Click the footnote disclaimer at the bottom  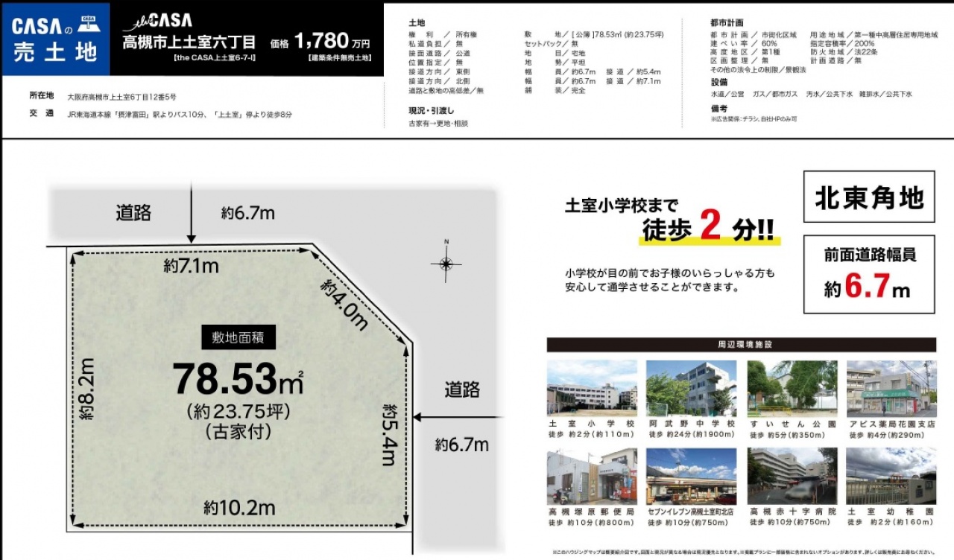(x=742, y=553)
